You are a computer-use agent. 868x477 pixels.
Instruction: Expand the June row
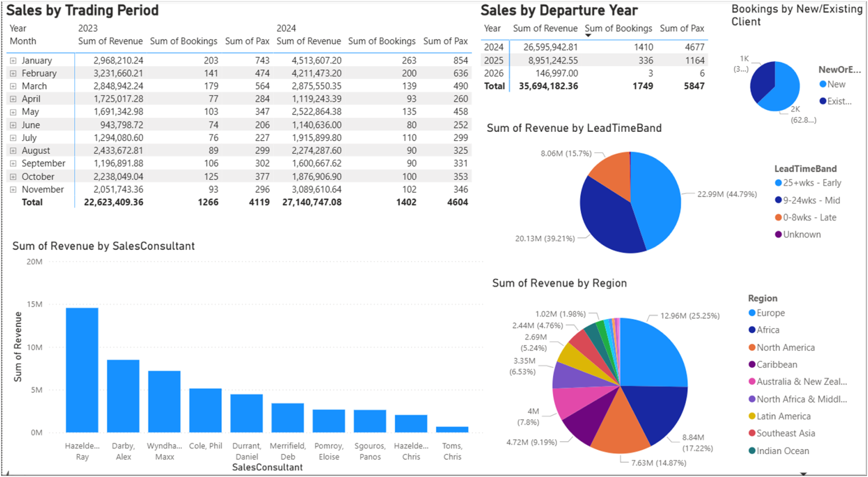tap(13, 125)
